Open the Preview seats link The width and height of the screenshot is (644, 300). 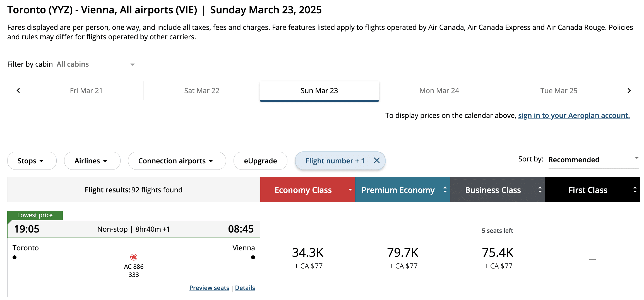click(209, 288)
